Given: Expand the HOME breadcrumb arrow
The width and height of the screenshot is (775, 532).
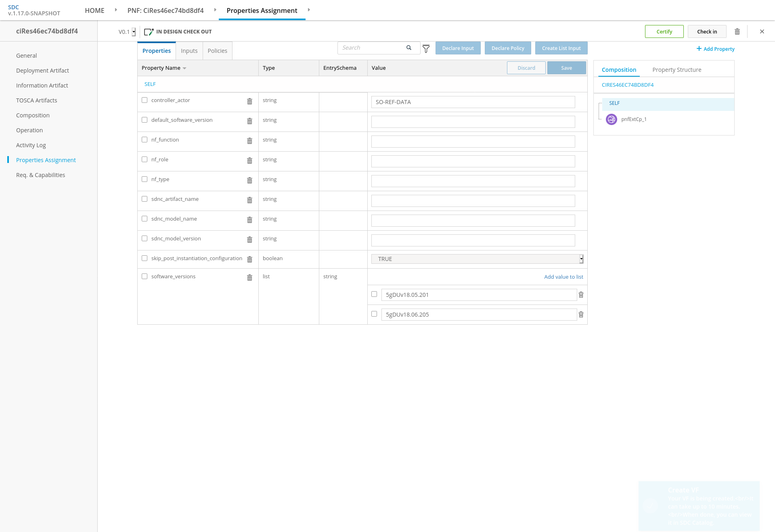Looking at the screenshot, I should (x=116, y=10).
